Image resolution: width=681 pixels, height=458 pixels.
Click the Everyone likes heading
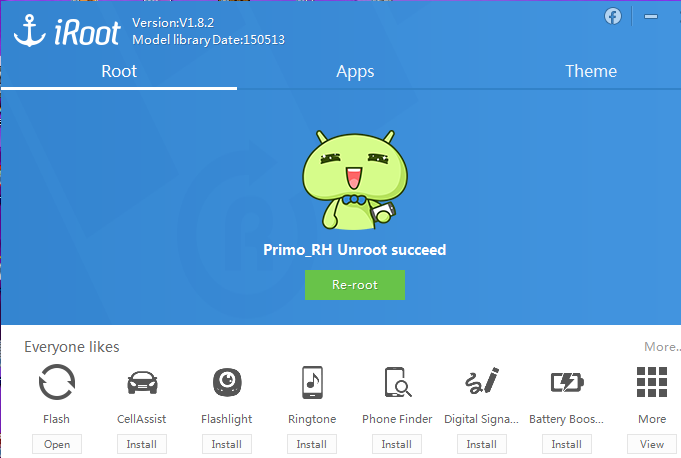click(72, 347)
